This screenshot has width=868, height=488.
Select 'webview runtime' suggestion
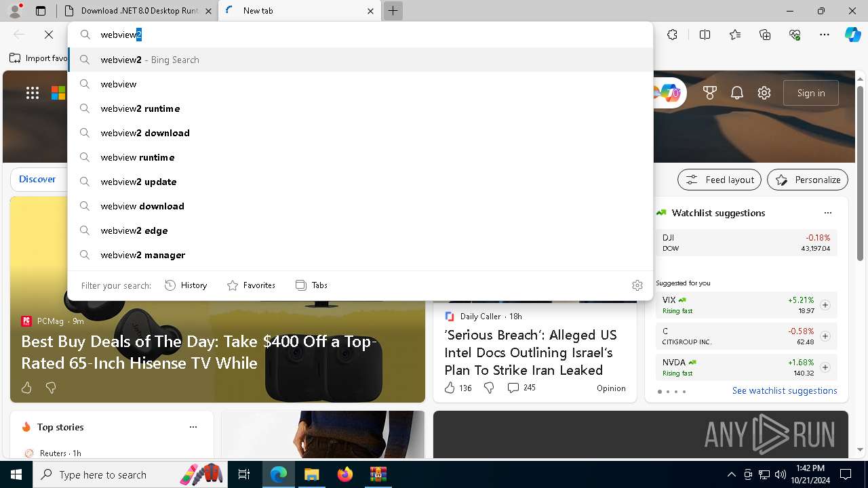360,157
